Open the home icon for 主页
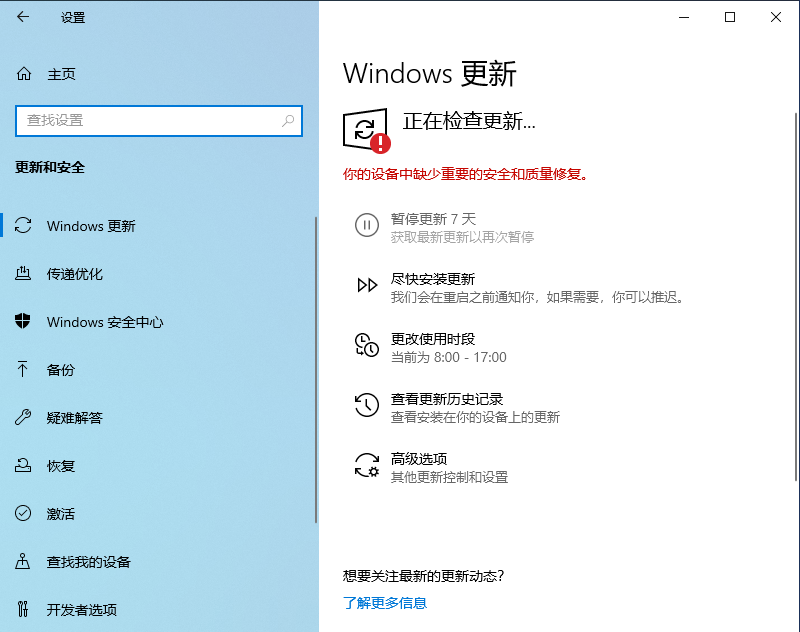The width and height of the screenshot is (800, 632). pos(23,74)
